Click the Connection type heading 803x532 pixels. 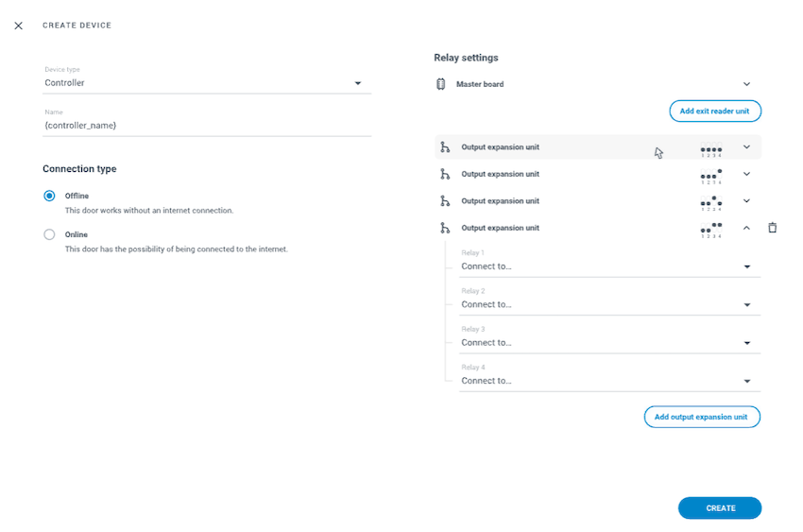pos(79,169)
